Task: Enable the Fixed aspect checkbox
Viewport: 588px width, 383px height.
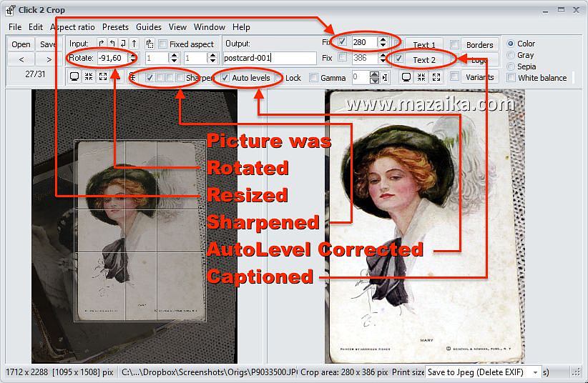Action: click(163, 44)
